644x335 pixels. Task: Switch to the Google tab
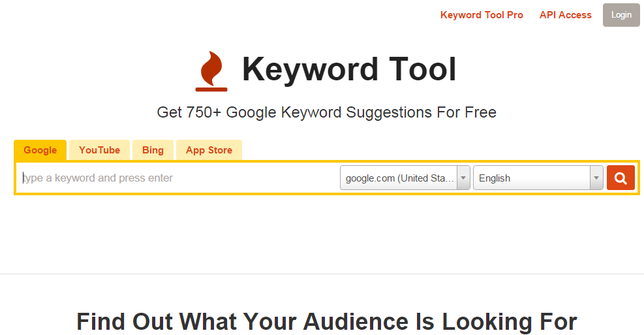coord(40,150)
